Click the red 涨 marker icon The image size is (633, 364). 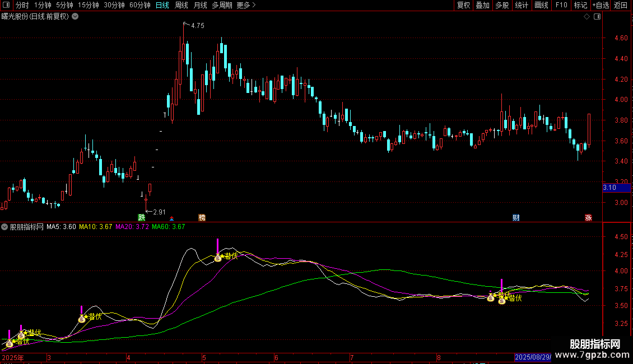[588, 217]
